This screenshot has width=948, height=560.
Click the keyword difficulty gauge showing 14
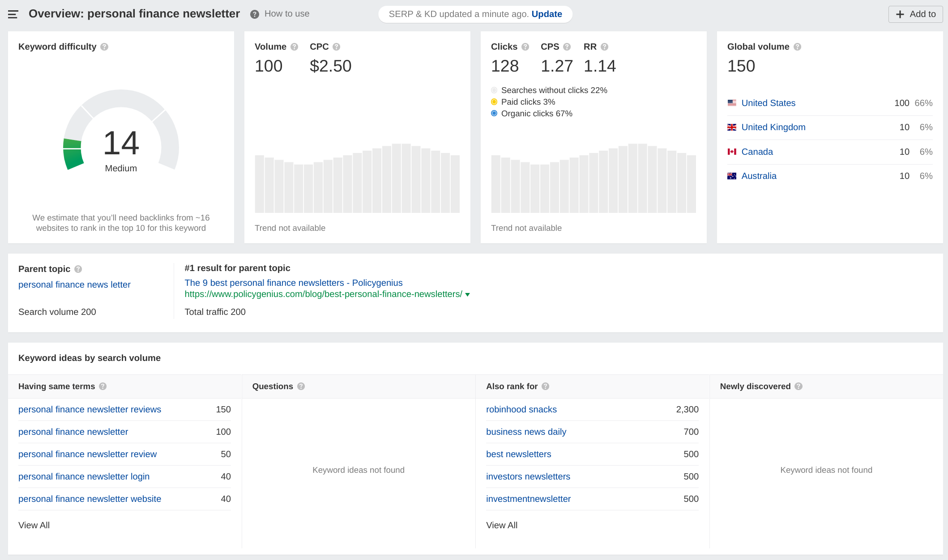coord(121,143)
